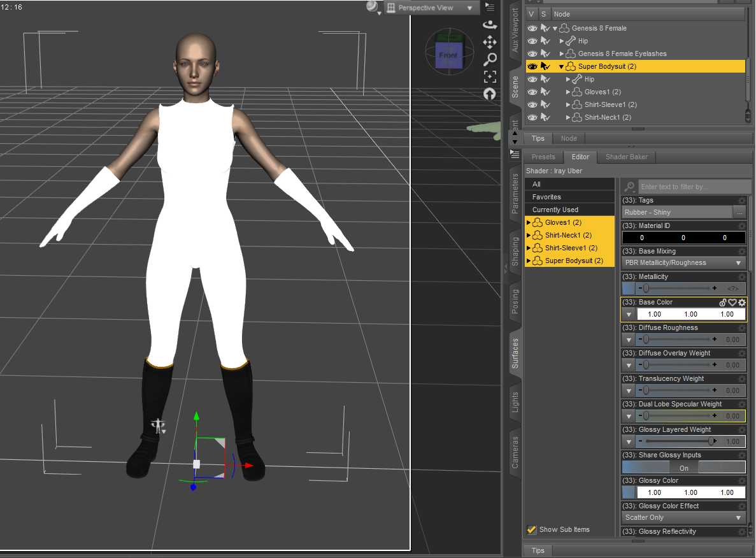Toggle visibility of Super Bodysuit (2)
The image size is (756, 558).
pos(532,66)
